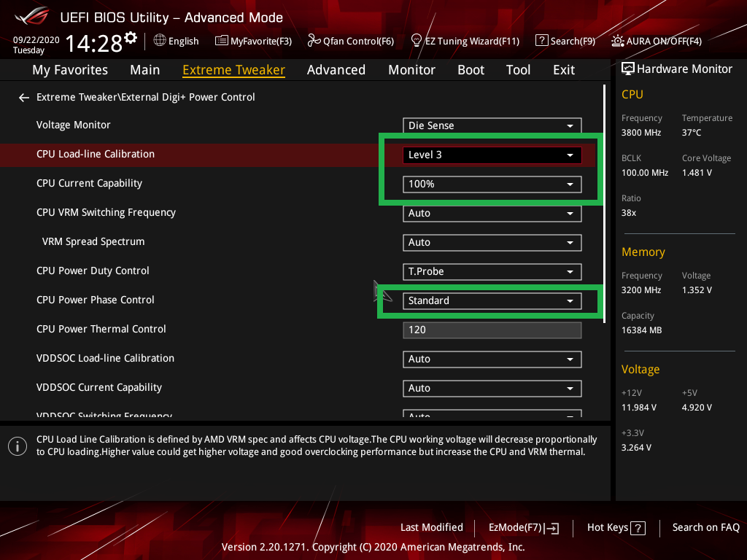Screen dimensions: 747x560
Task: Click Search on FAQ
Action: [705, 528]
